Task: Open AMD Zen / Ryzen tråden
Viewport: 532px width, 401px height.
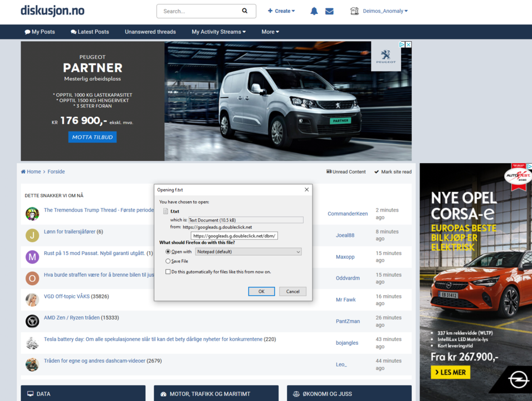Action: 72,317
